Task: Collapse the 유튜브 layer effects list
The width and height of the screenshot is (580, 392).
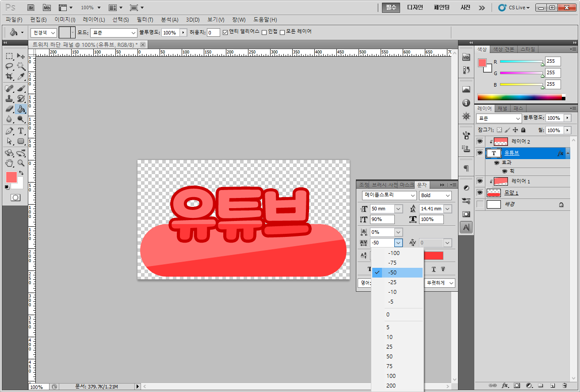Action: tap(567, 153)
